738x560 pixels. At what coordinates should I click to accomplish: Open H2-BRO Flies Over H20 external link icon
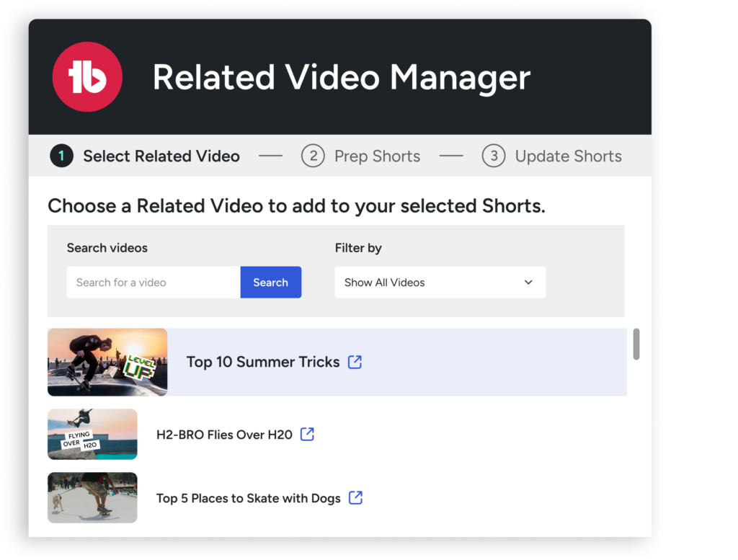[307, 434]
